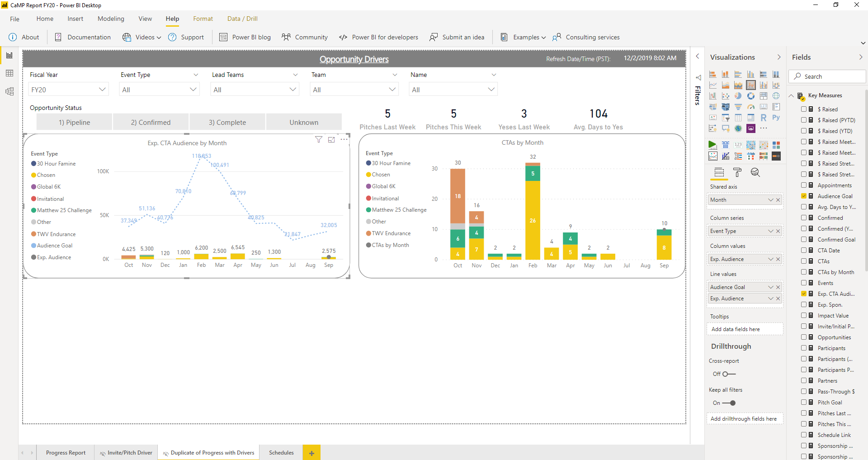This screenshot has width=868, height=460.
Task: Toggle the Keep all filters switch
Action: 729,403
